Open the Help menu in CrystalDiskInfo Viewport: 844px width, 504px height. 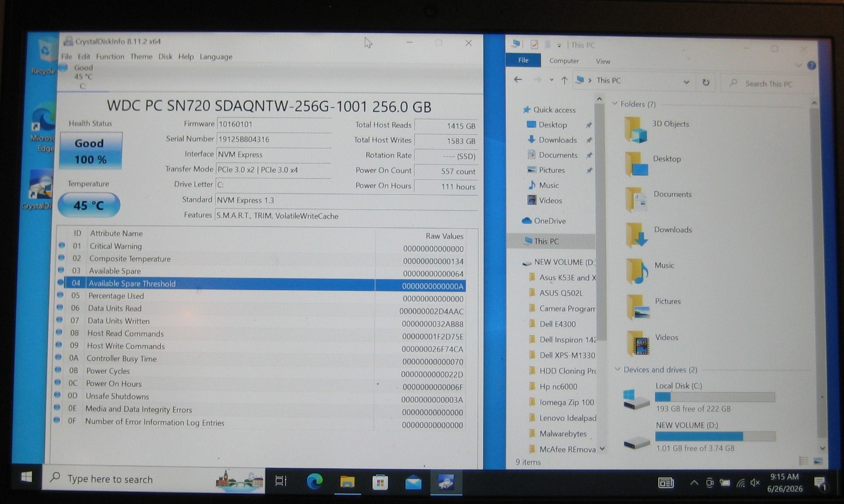point(186,56)
